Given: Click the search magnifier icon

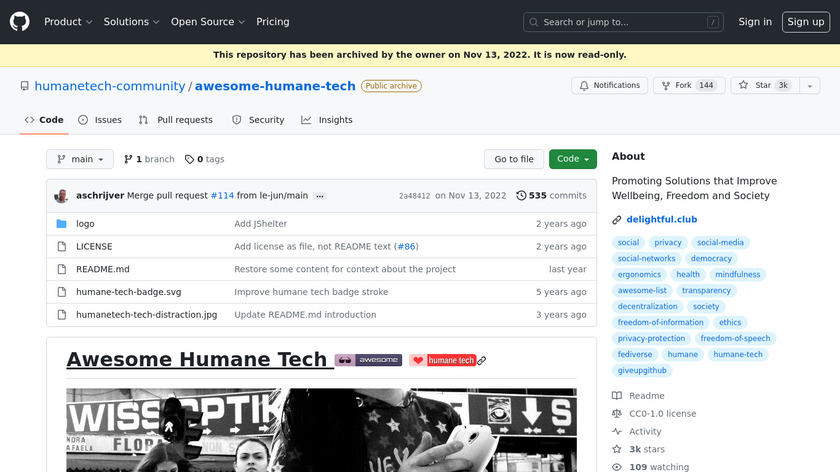Looking at the screenshot, I should pyautogui.click(x=534, y=22).
